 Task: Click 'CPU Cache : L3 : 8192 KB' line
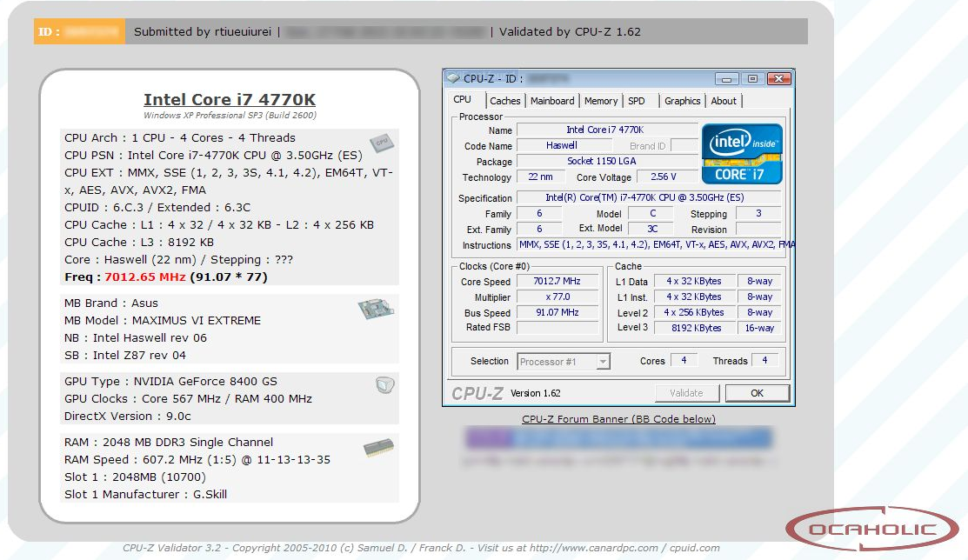139,242
